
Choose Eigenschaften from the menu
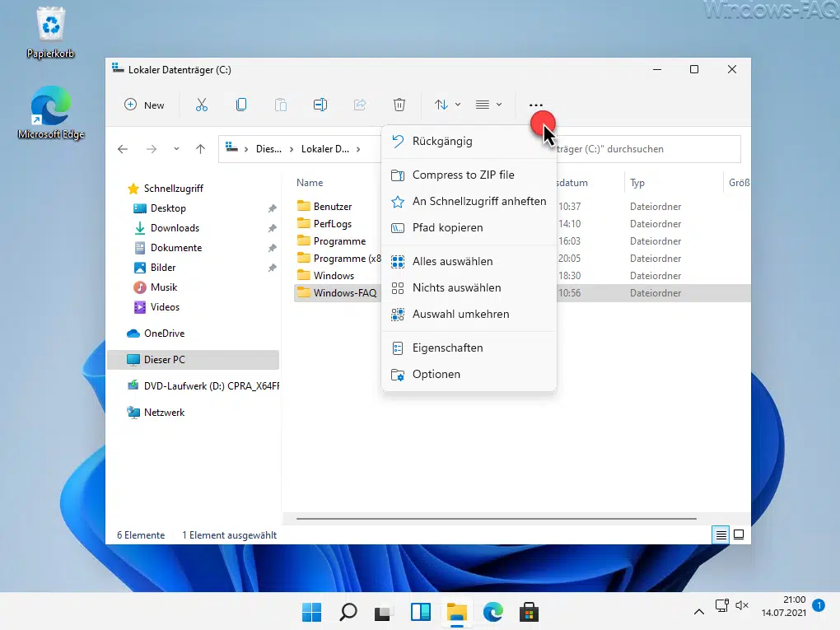pos(449,348)
